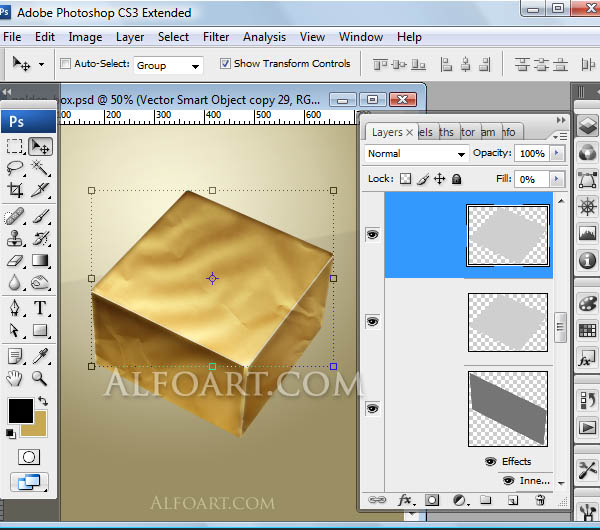This screenshot has width=600, height=530.
Task: Select the Eraser tool
Action: click(x=15, y=261)
